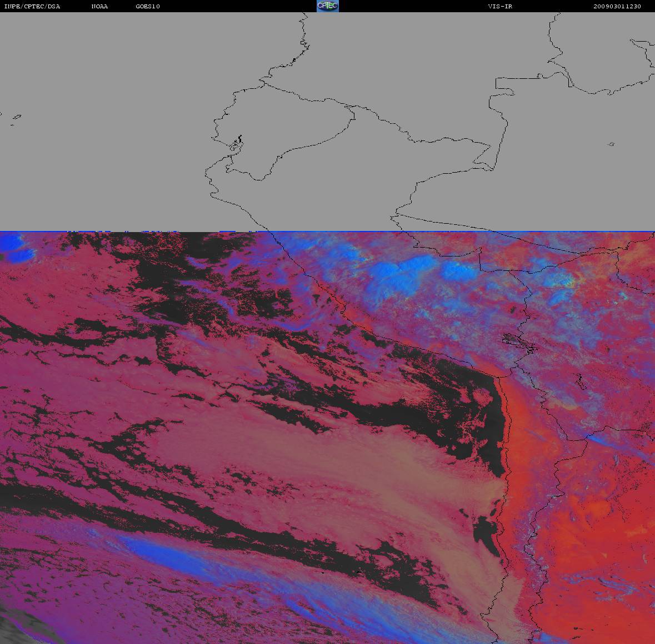
Task: Click the GOES10 satellite label
Action: click(x=148, y=6)
